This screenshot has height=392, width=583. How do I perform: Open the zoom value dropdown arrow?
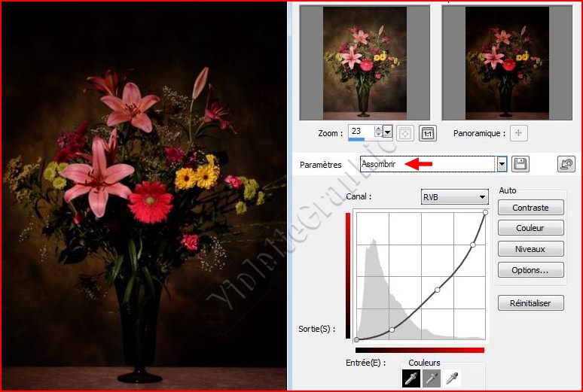point(388,132)
